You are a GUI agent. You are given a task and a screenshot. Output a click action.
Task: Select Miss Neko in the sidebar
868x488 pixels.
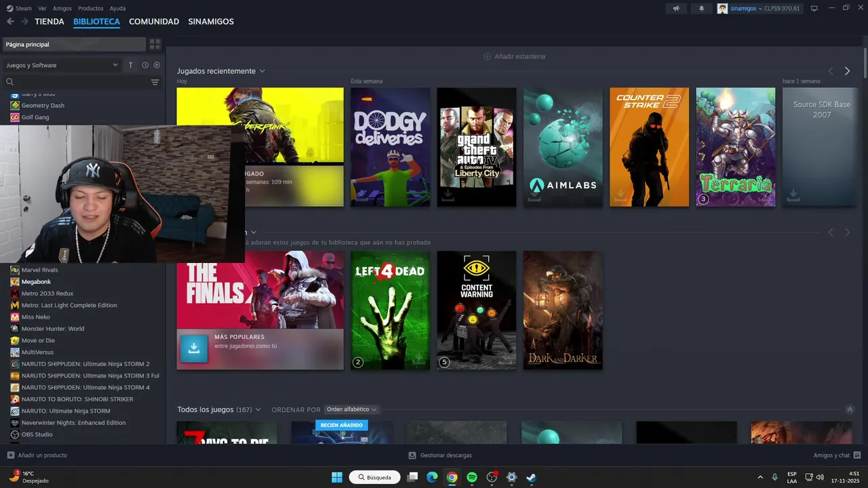pos(36,317)
